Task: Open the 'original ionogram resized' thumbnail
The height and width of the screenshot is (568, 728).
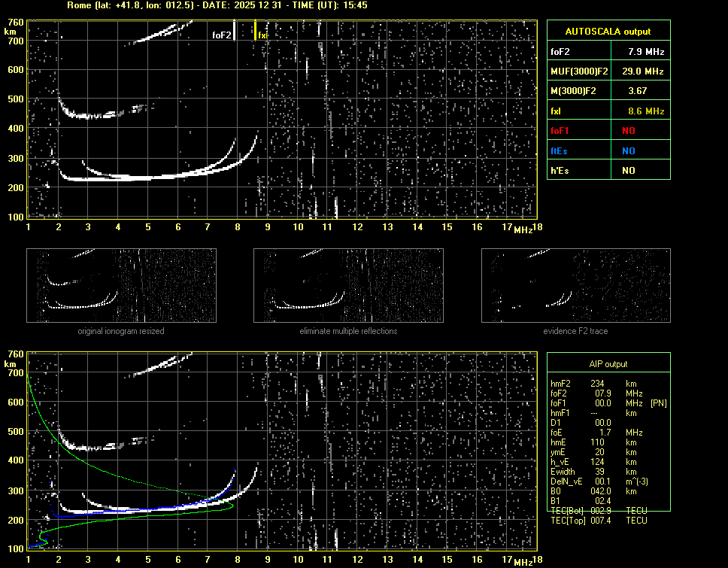Action: click(x=121, y=285)
